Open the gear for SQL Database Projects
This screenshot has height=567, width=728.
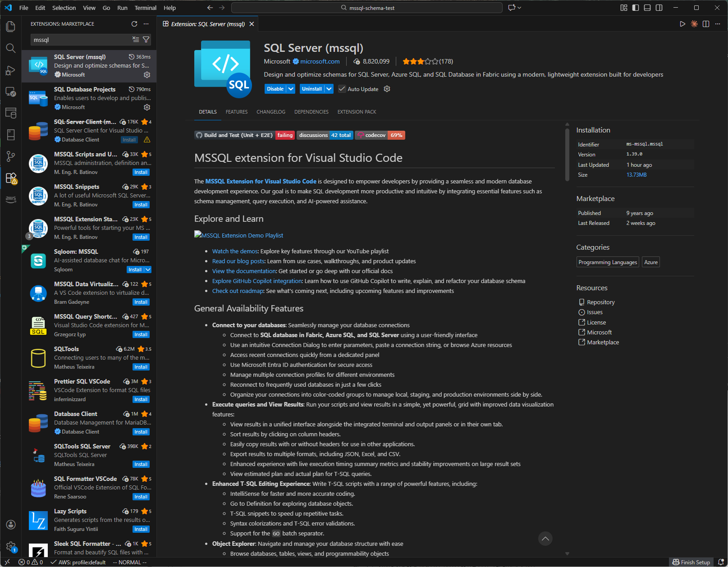tap(147, 107)
